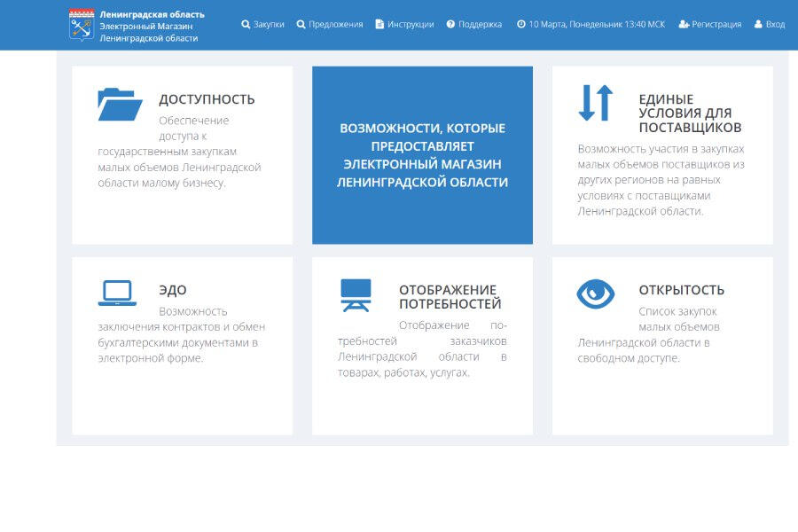Viewport: 798px width, 532px height.
Task: Click the presentation board icon
Action: point(356,294)
